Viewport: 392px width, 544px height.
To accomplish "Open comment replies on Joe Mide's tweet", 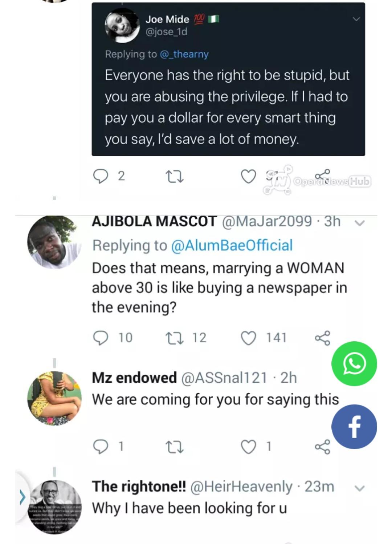I will click(x=101, y=177).
